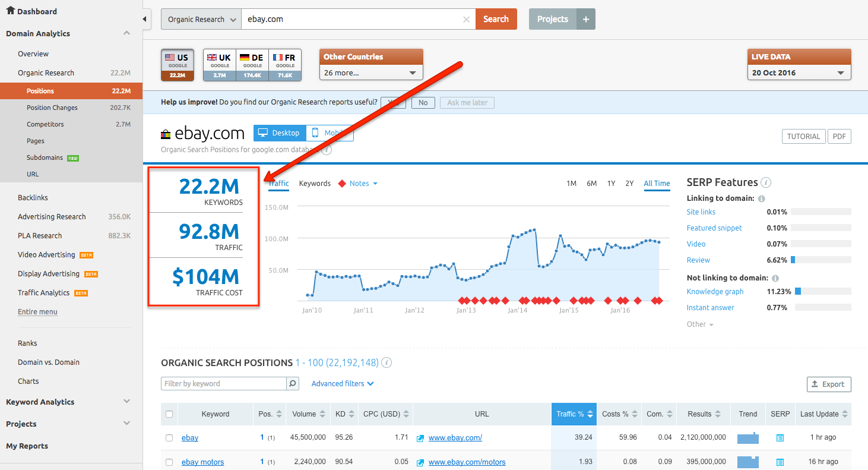Click the Export button
The width and height of the screenshot is (868, 470).
pos(829,384)
